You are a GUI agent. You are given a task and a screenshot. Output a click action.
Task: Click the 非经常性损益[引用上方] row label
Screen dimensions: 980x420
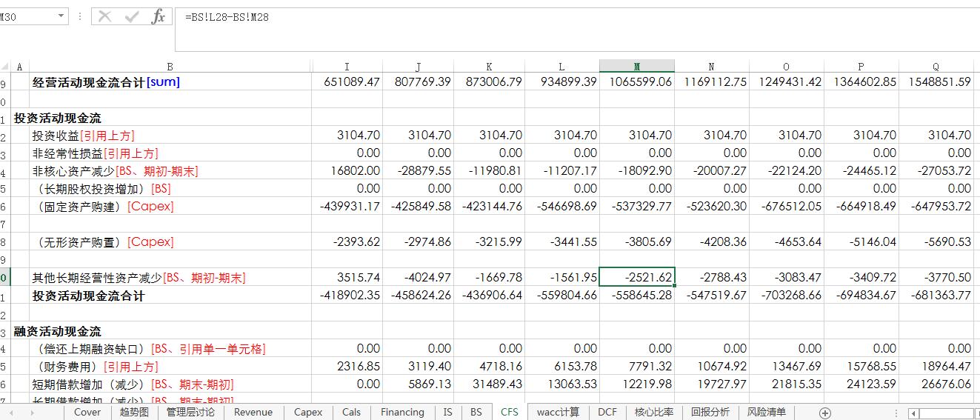pos(95,153)
